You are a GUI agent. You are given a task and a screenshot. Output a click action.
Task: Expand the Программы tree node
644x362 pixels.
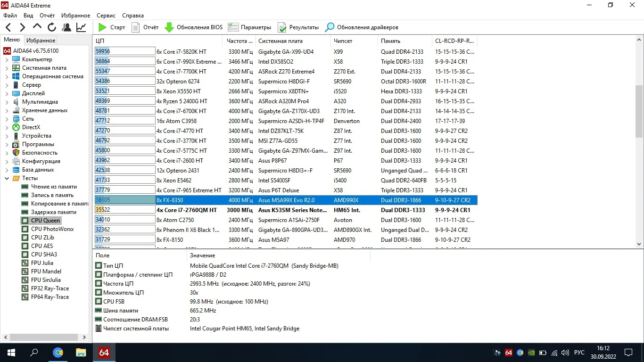tap(7, 144)
